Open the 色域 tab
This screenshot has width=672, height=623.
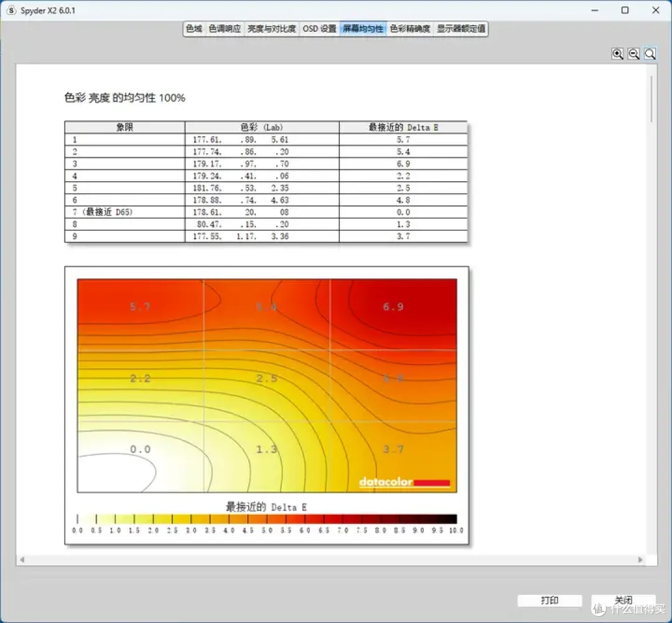click(x=194, y=29)
